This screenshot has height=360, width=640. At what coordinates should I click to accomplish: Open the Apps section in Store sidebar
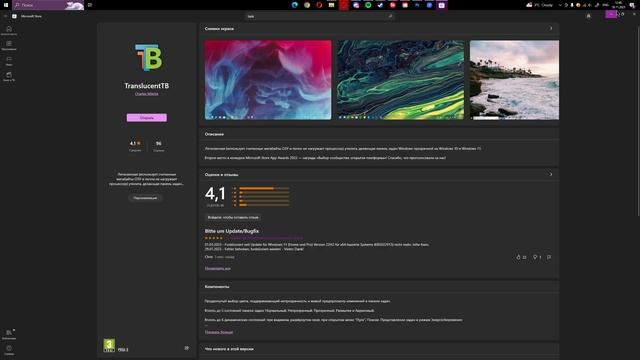9,45
